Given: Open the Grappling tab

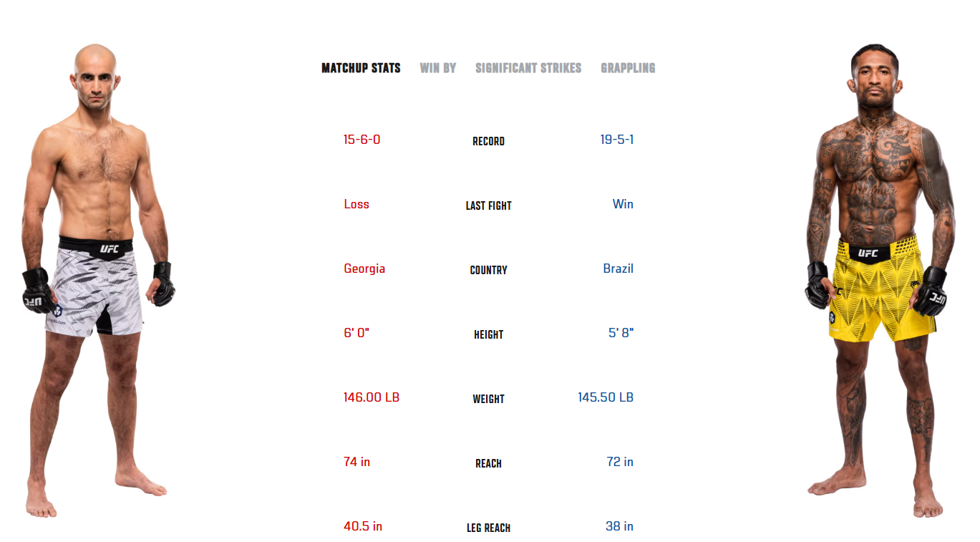Looking at the screenshot, I should pos(628,68).
